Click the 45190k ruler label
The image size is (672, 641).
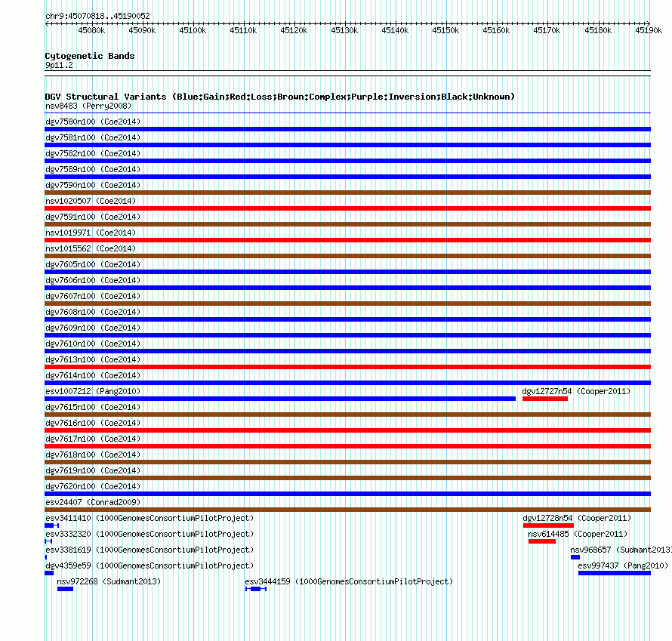click(x=649, y=30)
